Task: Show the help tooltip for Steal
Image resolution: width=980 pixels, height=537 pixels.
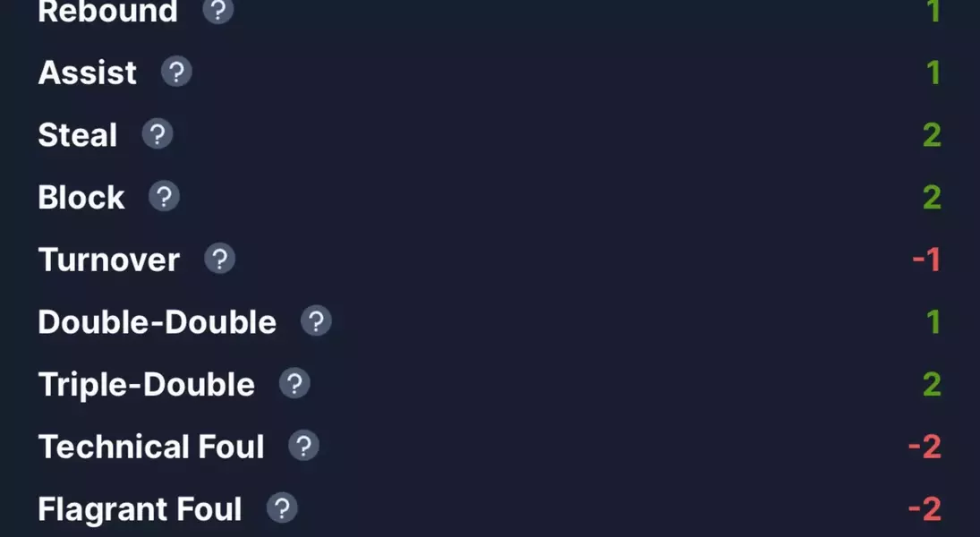Action: coord(157,133)
